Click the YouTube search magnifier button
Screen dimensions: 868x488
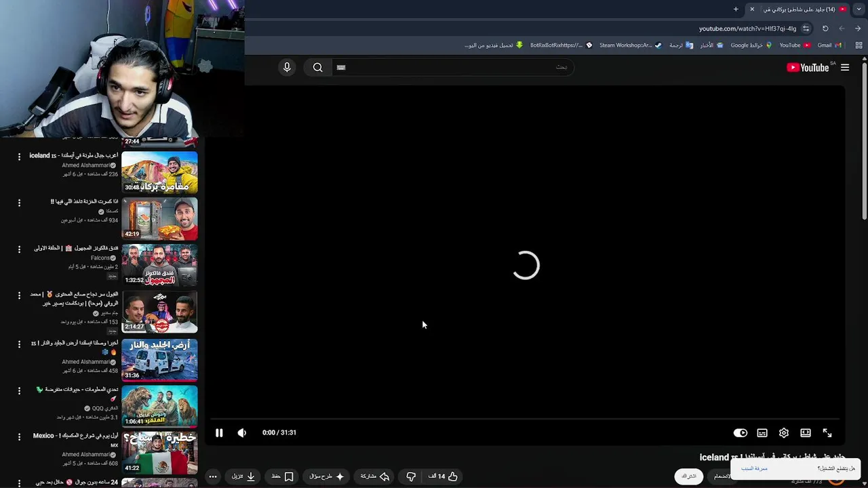(x=317, y=67)
